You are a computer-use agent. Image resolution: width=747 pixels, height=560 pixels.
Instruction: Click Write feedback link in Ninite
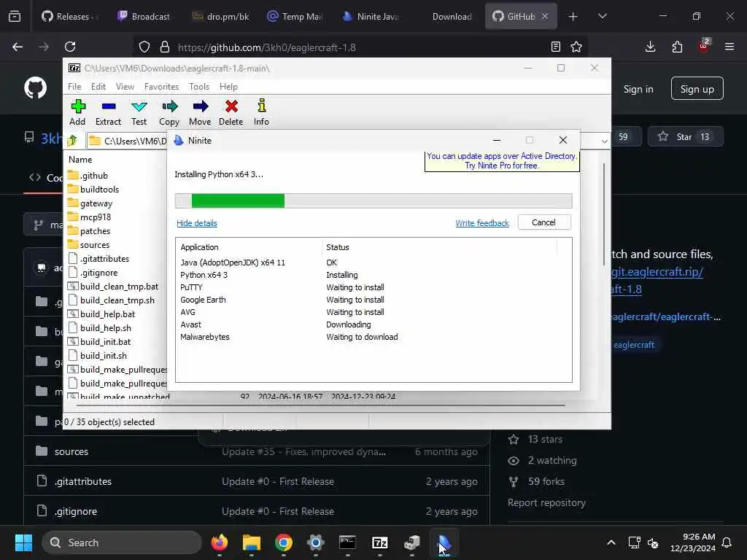coord(482,223)
